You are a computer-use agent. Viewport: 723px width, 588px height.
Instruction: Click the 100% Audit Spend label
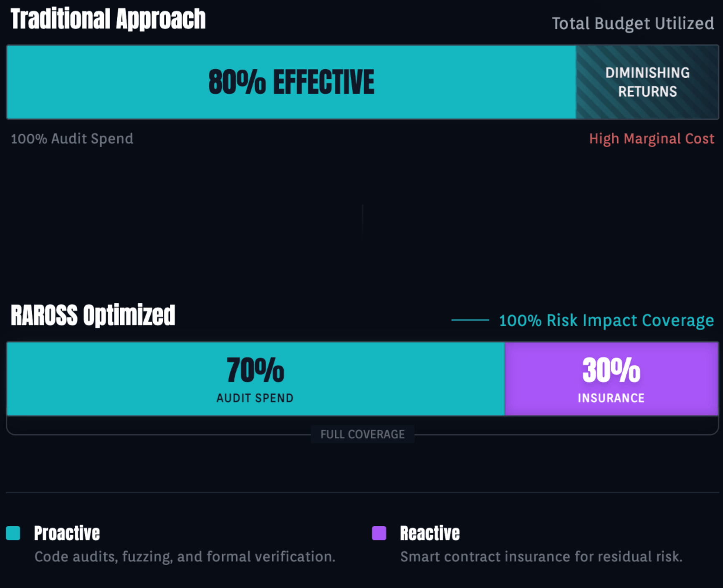pos(72,139)
